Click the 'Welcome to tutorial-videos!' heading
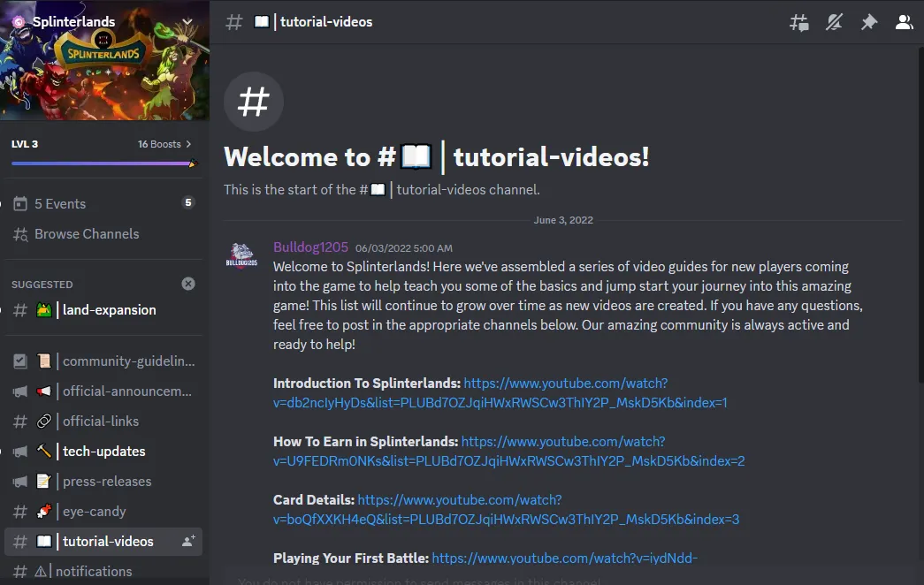The height and width of the screenshot is (585, 924). coord(436,157)
